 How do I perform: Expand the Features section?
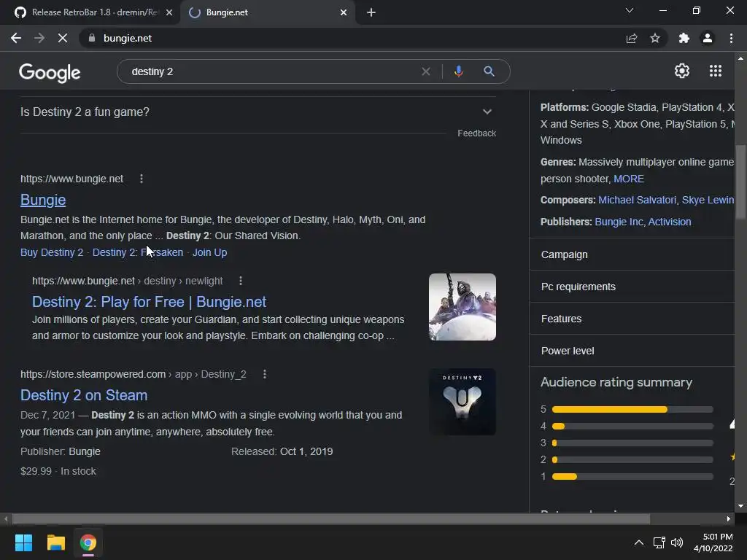click(632, 319)
